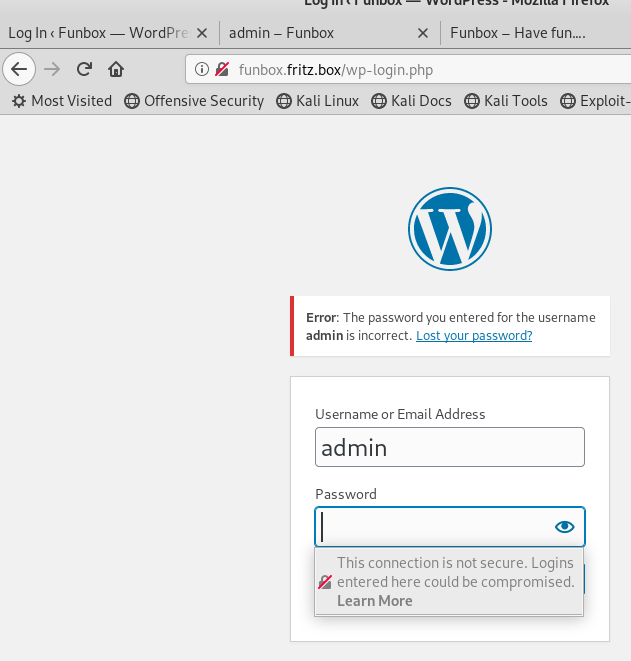Toggle password visibility eye icon
This screenshot has width=631, height=661.
(x=564, y=527)
